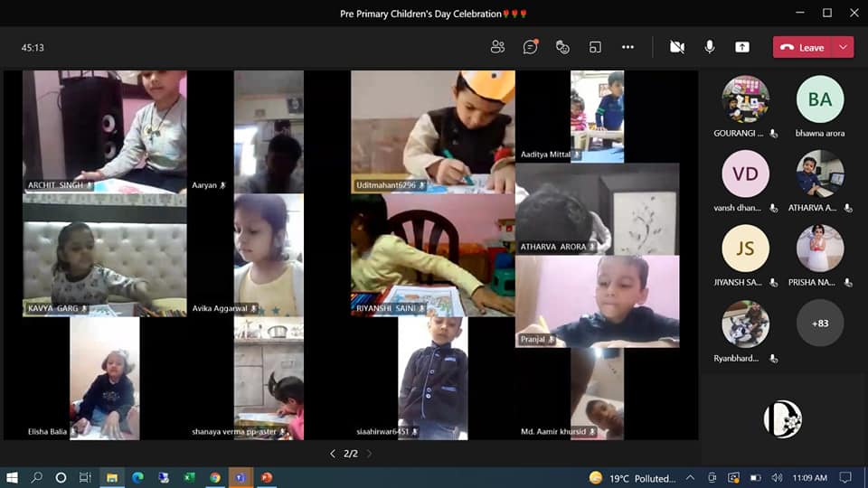Open the volume control in the system tray
The height and width of the screenshot is (488, 868).
[778, 477]
